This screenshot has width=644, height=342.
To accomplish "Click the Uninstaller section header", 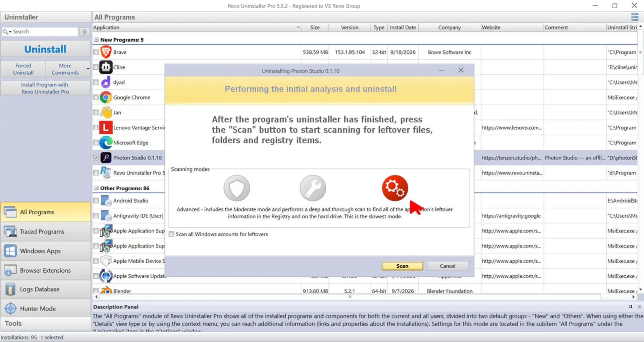I will tap(46, 17).
